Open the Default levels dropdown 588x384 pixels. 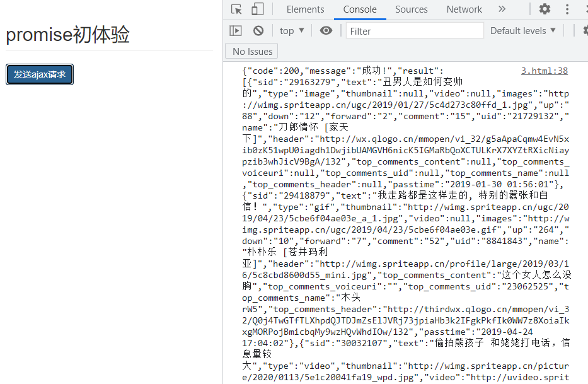click(x=523, y=30)
